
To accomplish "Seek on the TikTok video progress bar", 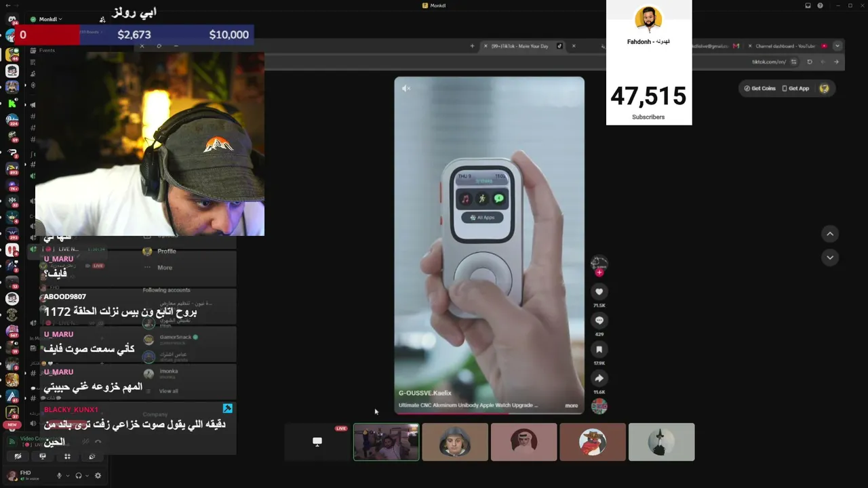I will click(x=489, y=413).
